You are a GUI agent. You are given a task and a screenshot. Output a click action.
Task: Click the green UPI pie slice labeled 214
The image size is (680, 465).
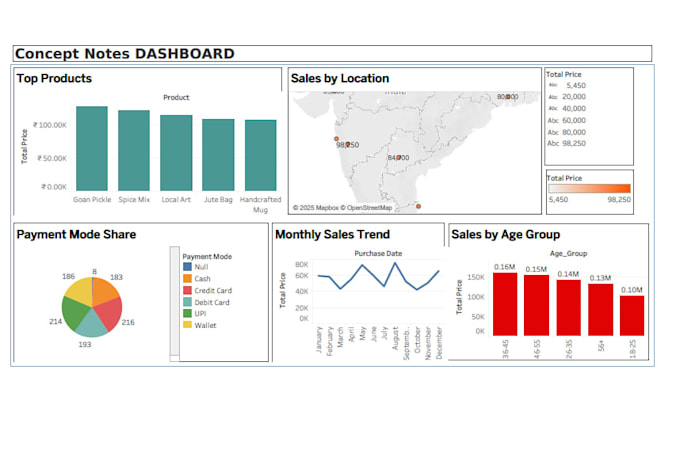pyautogui.click(x=75, y=312)
